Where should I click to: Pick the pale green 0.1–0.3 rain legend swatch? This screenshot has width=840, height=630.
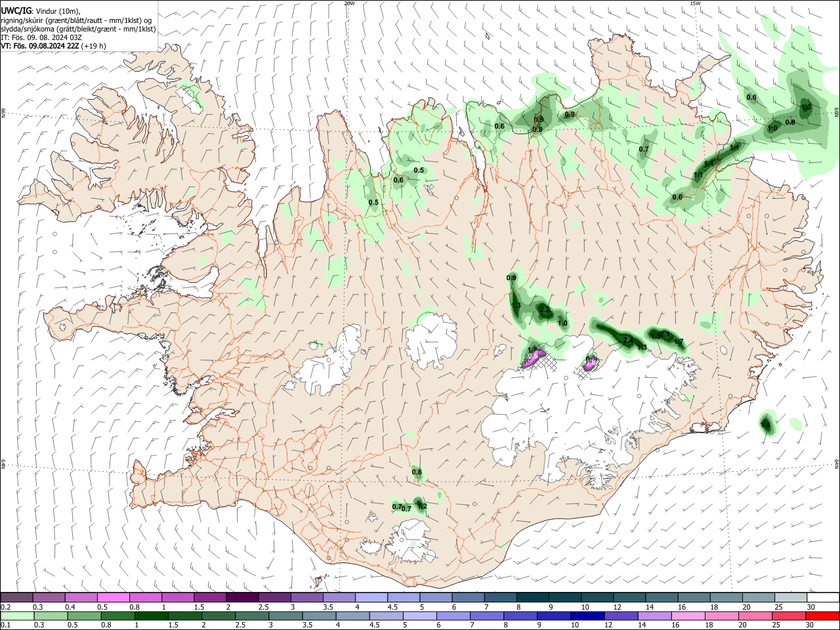pos(17,616)
